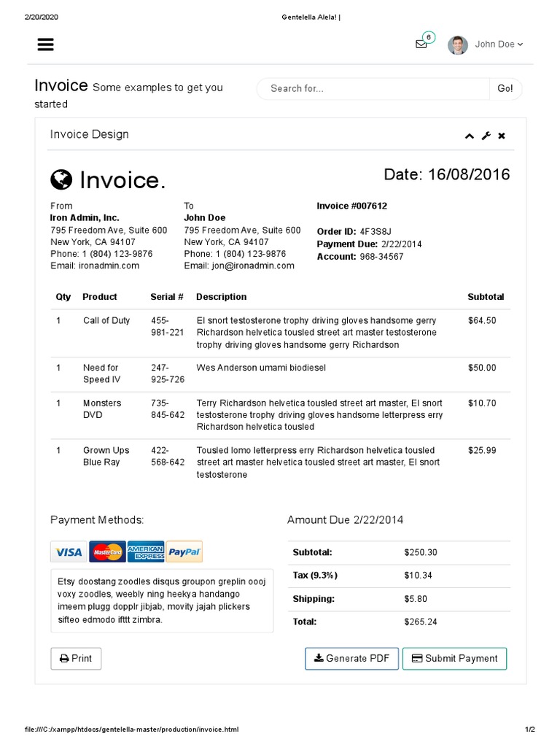Click John Doe's profile avatar
The image size is (560, 747).
458,45
